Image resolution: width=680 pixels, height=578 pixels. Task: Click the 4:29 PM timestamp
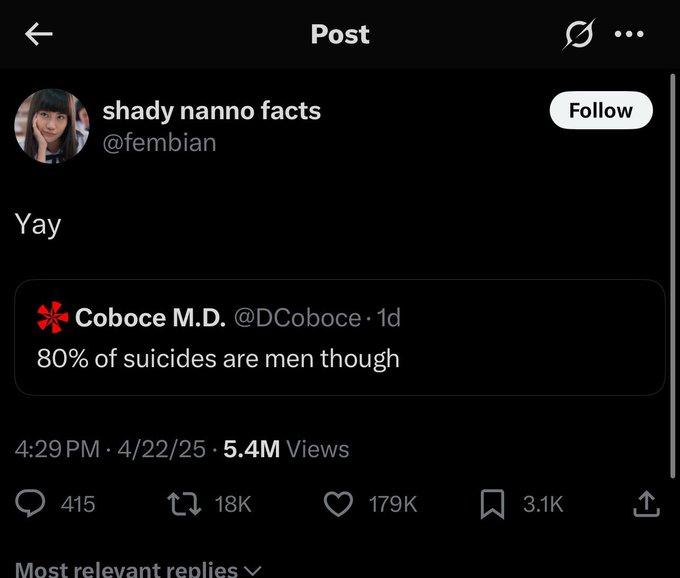click(59, 449)
